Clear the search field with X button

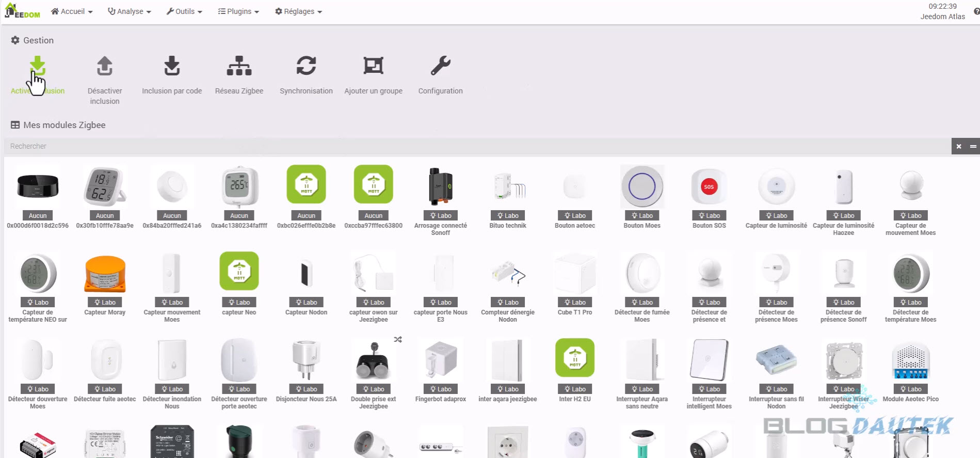(959, 146)
